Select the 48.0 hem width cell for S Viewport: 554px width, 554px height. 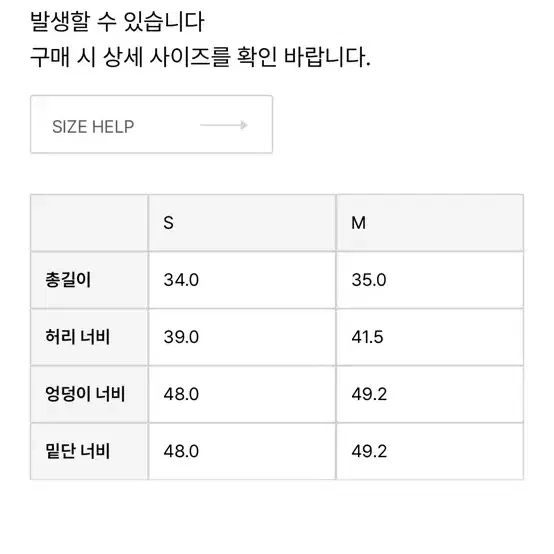click(x=242, y=452)
